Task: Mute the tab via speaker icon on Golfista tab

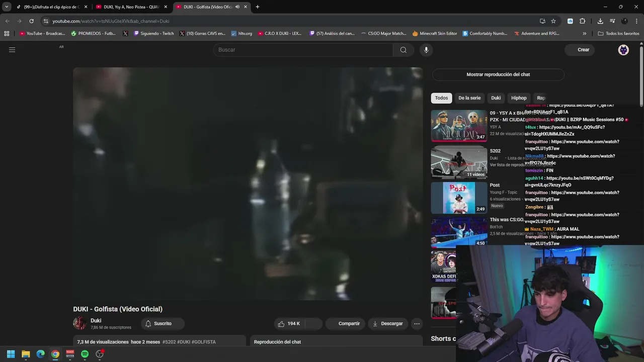Action: [237, 7]
